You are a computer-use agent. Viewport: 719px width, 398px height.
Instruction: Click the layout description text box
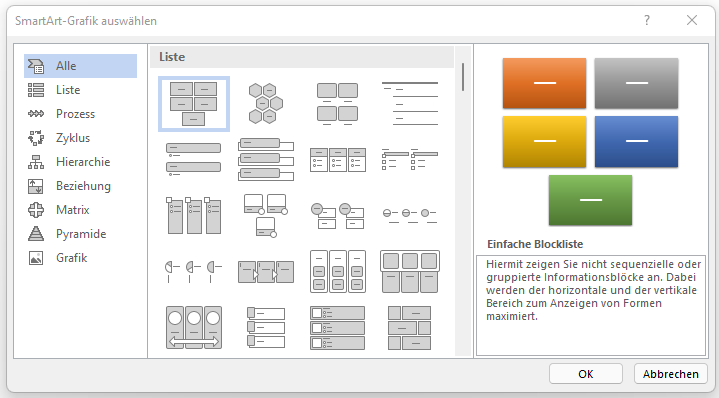coord(591,305)
